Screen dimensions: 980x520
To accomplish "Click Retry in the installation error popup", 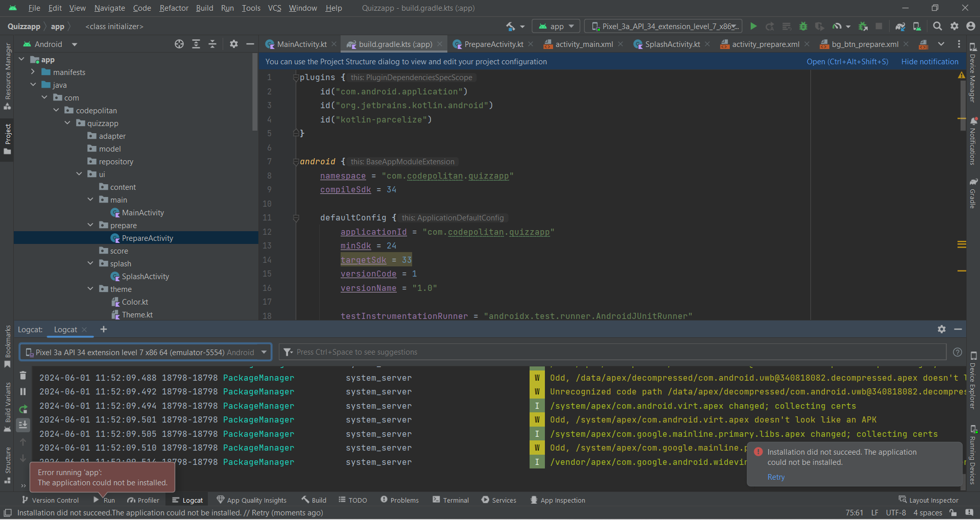I will tap(776, 477).
